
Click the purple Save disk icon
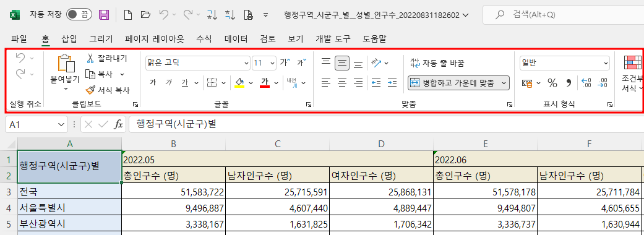point(105,15)
